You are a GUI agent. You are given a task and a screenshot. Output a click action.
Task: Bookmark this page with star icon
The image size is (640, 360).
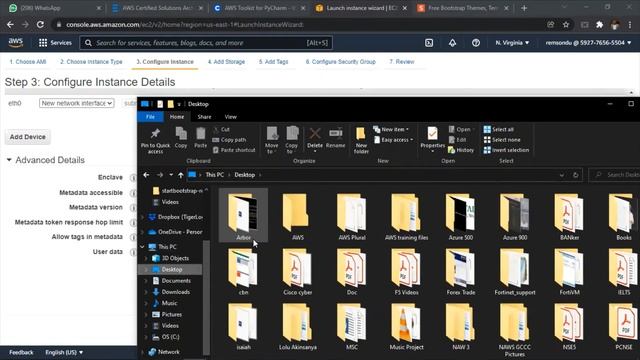[x=566, y=24]
